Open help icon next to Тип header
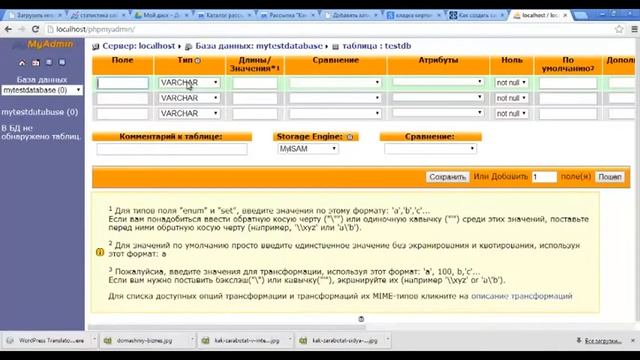The height and width of the screenshot is (360, 640). 198,61
